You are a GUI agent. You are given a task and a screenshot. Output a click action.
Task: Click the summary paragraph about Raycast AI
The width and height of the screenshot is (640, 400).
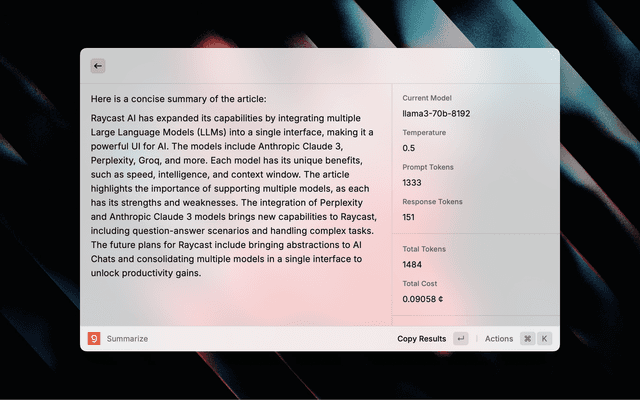click(233, 195)
